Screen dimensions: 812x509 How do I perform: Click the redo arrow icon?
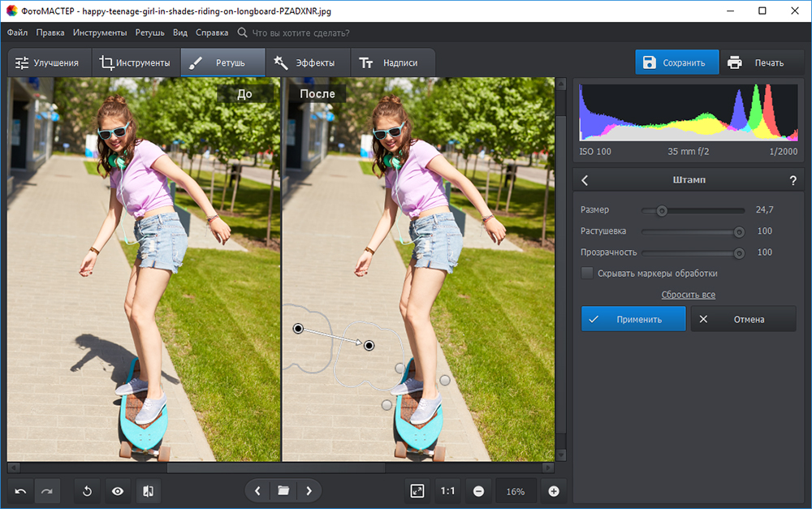point(47,491)
